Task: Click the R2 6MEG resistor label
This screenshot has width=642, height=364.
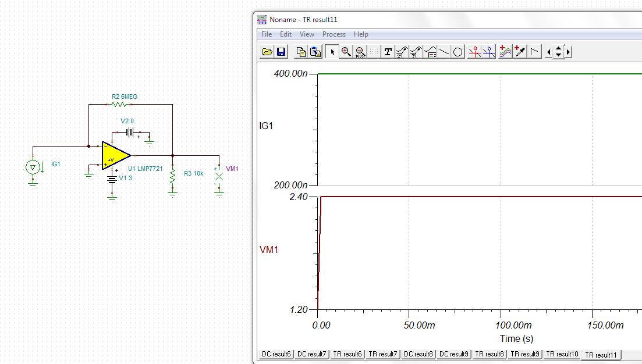Action: (x=125, y=97)
